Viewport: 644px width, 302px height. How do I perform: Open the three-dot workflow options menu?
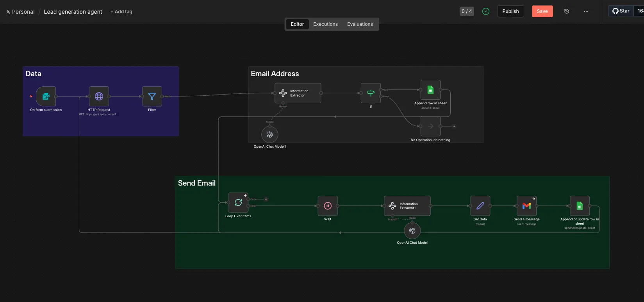pos(586,11)
